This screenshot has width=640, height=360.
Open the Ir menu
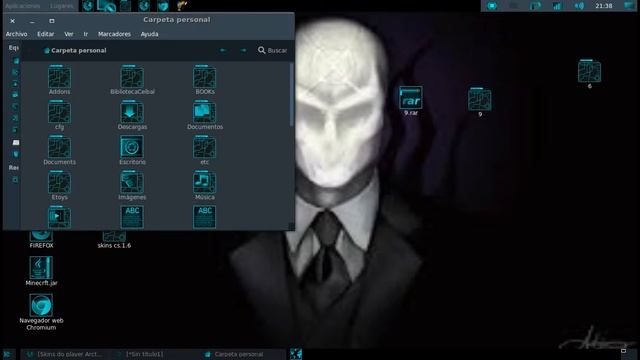(86, 34)
